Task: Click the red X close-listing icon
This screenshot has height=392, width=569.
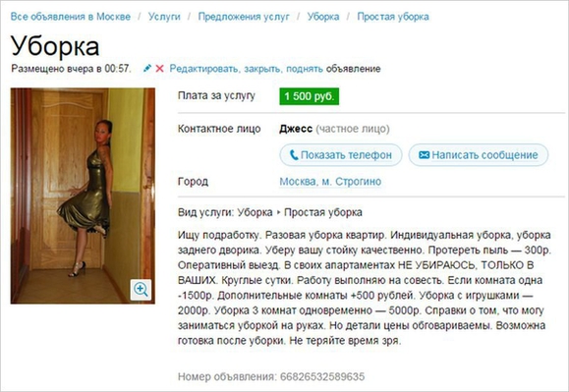Action: coord(159,68)
